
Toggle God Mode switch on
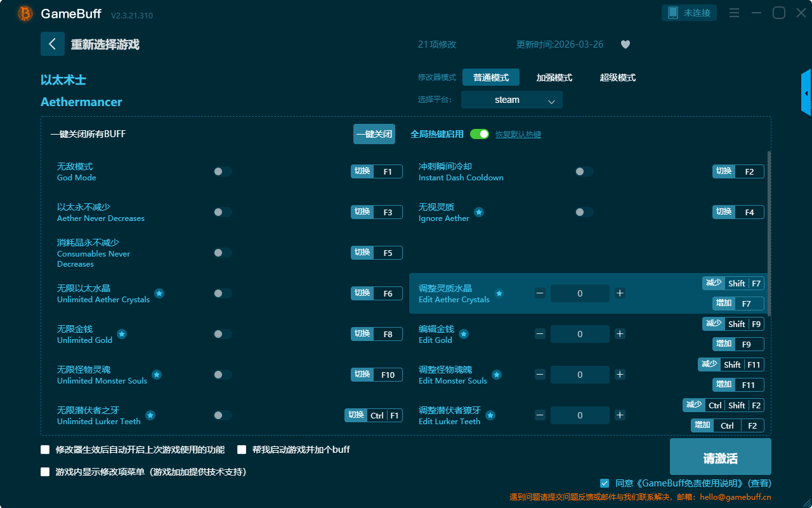coord(223,171)
